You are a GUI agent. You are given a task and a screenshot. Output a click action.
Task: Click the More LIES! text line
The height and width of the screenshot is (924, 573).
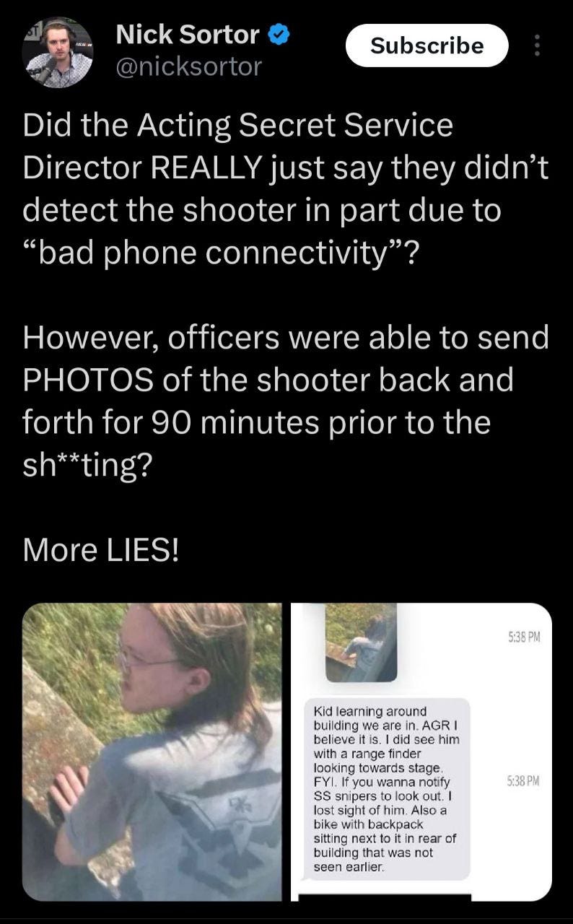100,549
